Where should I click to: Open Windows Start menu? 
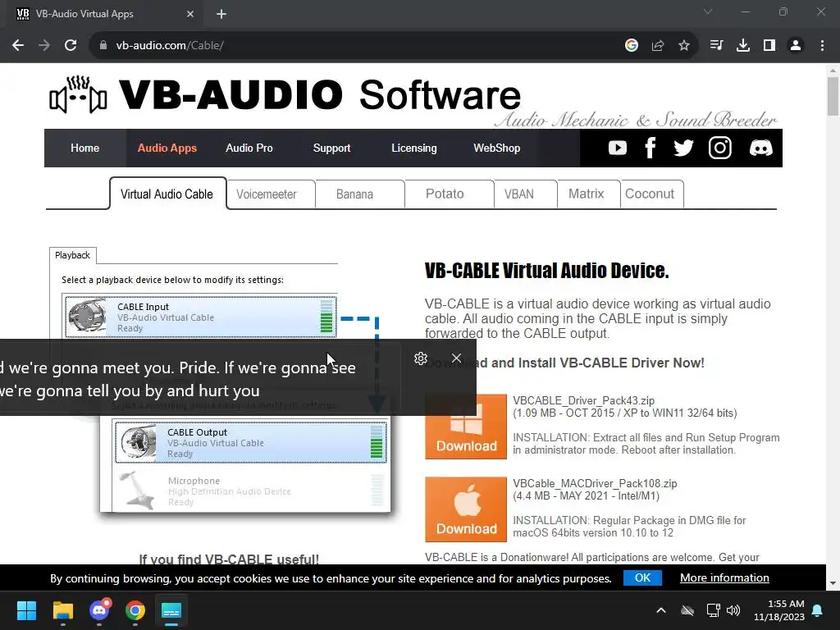click(26, 610)
